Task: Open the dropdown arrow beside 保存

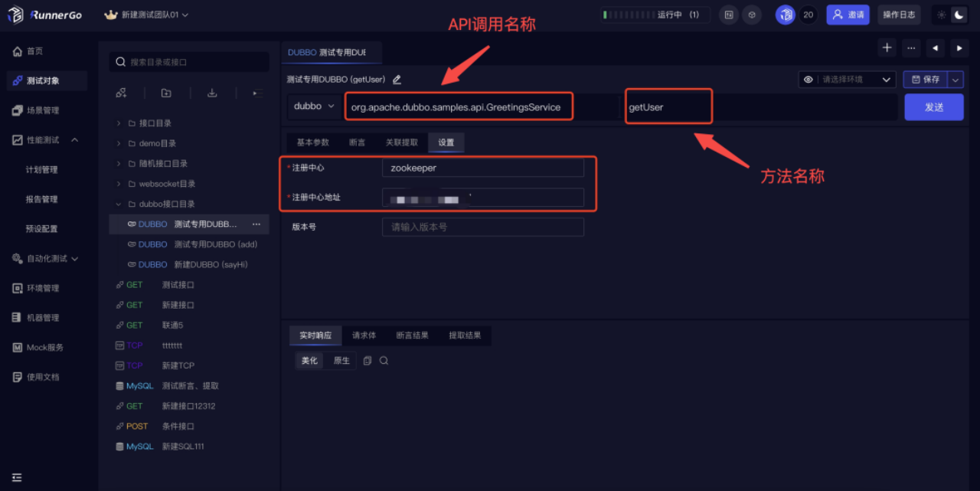Action: click(955, 79)
